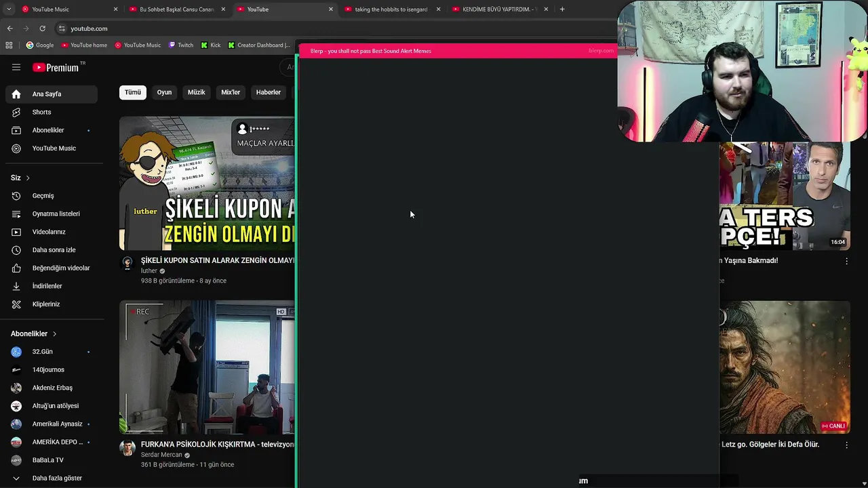Open ŞİKELİ KUPON video thumbnail

[207, 183]
